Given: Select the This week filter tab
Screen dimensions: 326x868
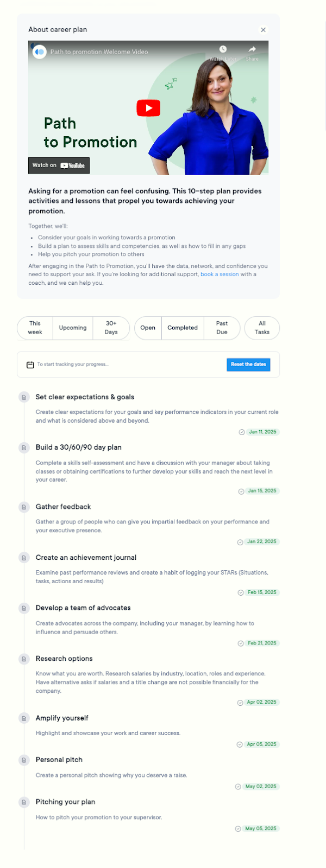Looking at the screenshot, I should tap(35, 328).
